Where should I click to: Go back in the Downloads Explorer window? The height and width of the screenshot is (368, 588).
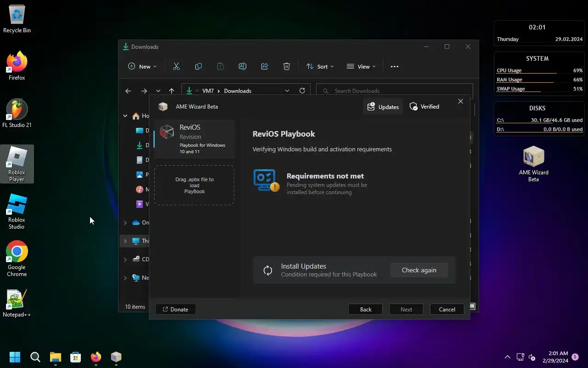(x=128, y=91)
